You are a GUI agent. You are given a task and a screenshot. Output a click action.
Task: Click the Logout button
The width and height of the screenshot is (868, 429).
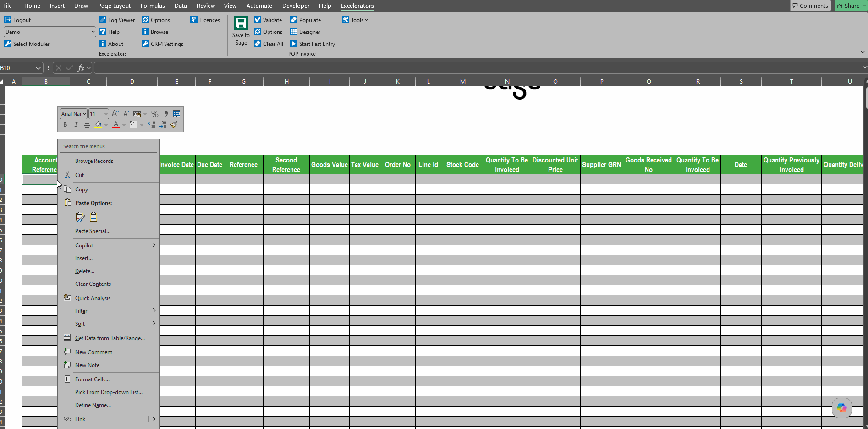pyautogui.click(x=17, y=20)
